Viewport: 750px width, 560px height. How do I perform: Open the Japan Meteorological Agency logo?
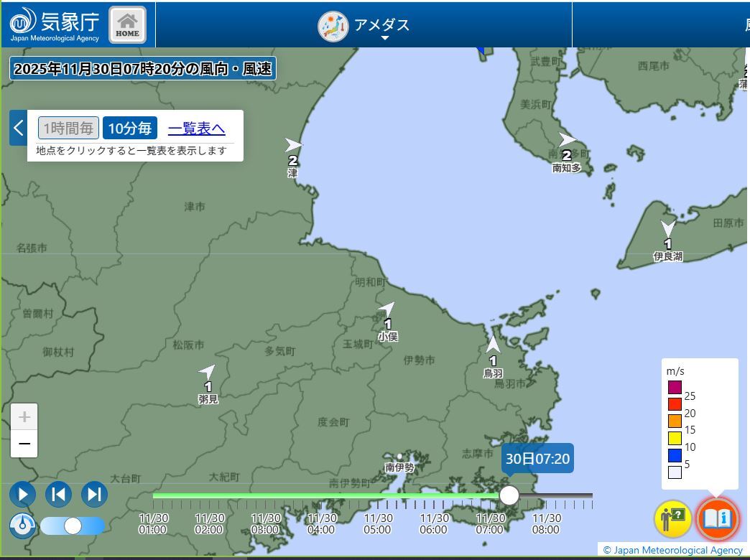pyautogui.click(x=55, y=25)
